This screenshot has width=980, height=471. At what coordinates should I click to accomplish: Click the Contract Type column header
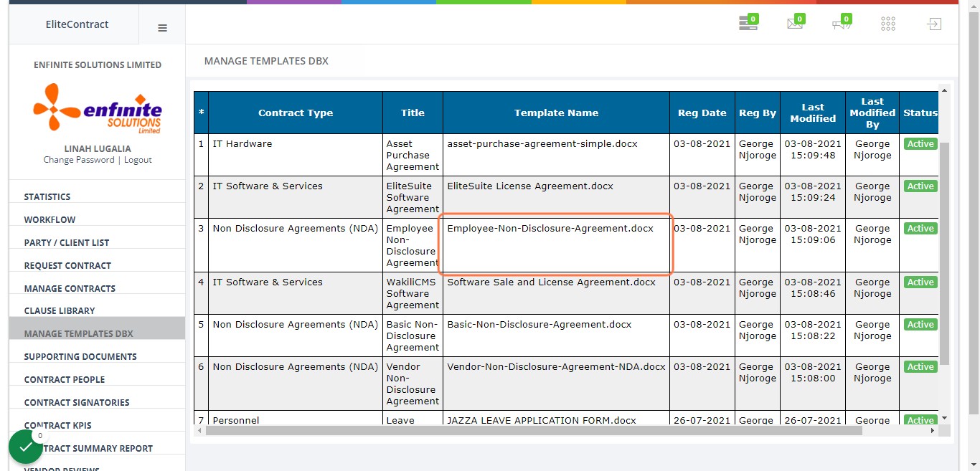[x=296, y=113]
